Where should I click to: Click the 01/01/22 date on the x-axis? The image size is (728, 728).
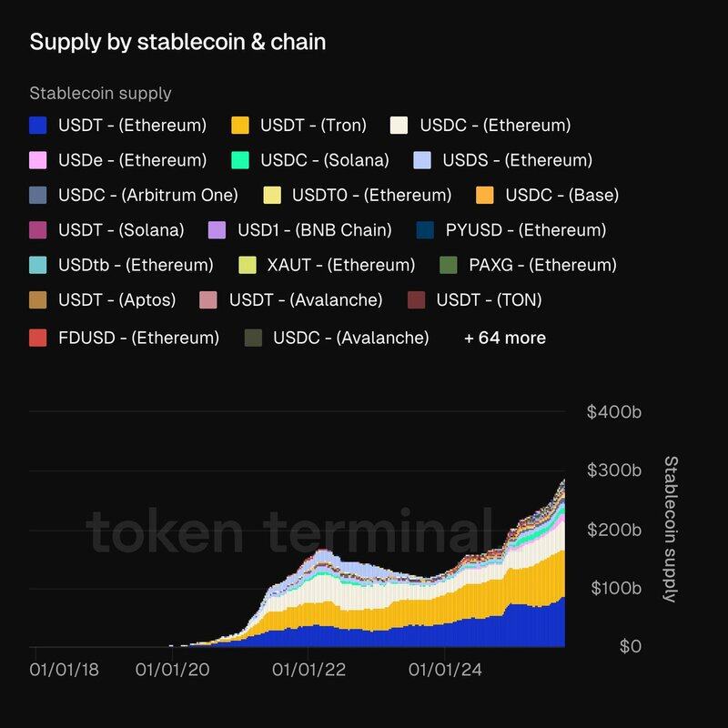[308, 671]
